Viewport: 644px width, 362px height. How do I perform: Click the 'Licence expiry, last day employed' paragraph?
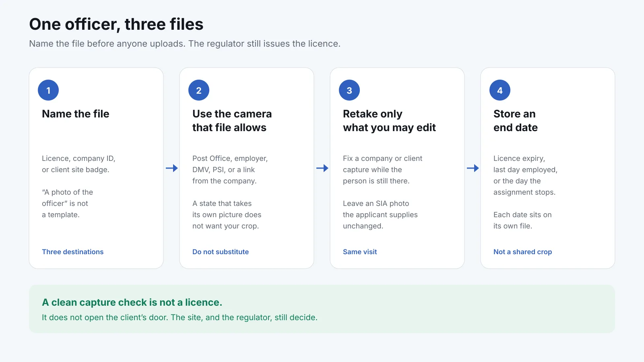526,175
